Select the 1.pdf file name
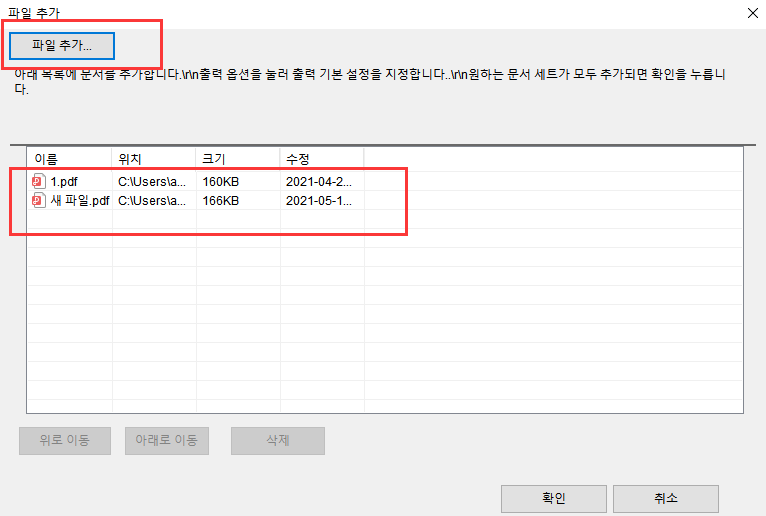Viewport: 766px width, 516px height. [64, 182]
